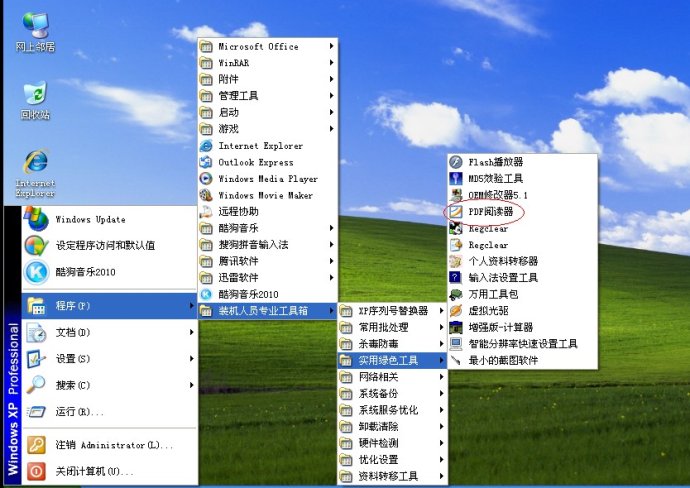Open 输入法设置工具
The width and height of the screenshot is (690, 488).
tap(522, 278)
